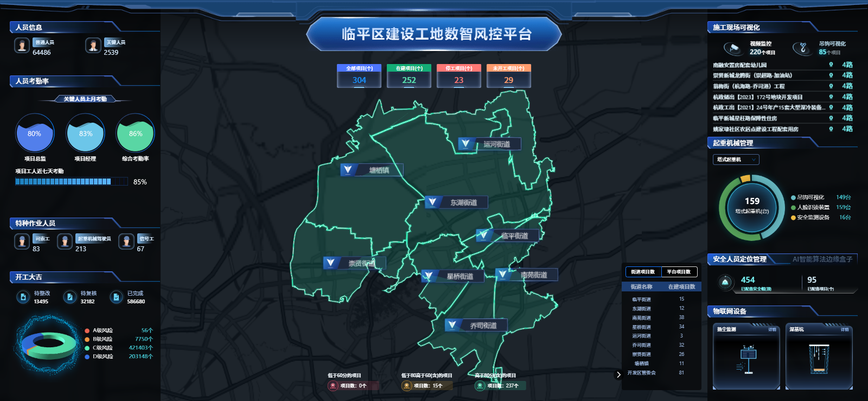The width and height of the screenshot is (868, 401).
Task: Select the 未开工项目 29 card
Action: (x=508, y=76)
